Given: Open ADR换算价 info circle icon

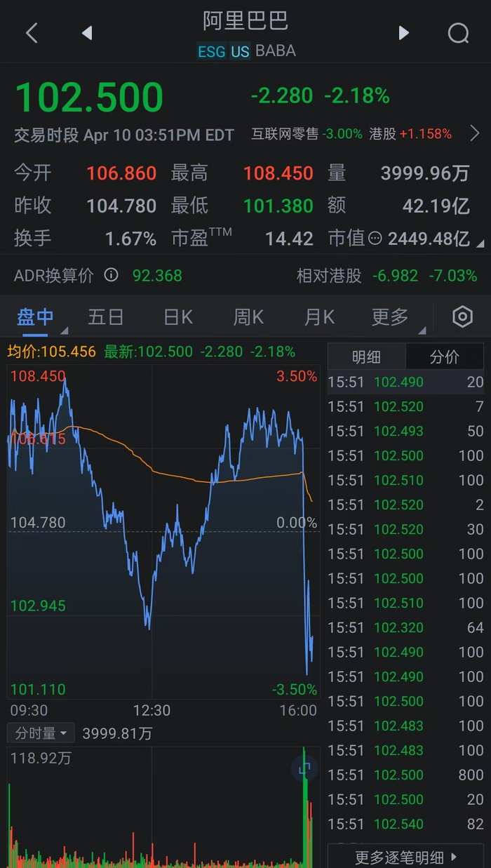Looking at the screenshot, I should [111, 275].
